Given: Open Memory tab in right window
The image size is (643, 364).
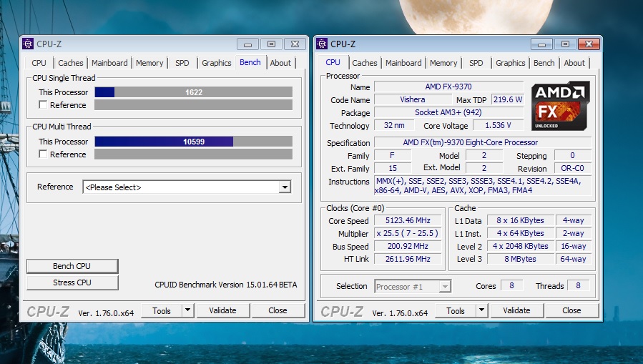Looking at the screenshot, I should [443, 63].
